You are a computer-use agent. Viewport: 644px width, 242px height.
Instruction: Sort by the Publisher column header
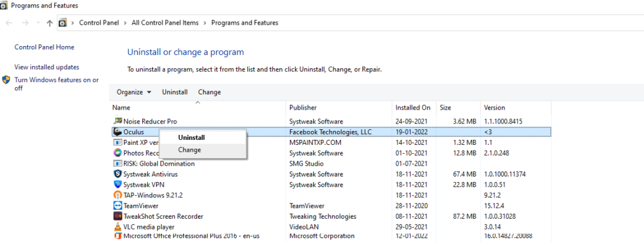point(339,107)
